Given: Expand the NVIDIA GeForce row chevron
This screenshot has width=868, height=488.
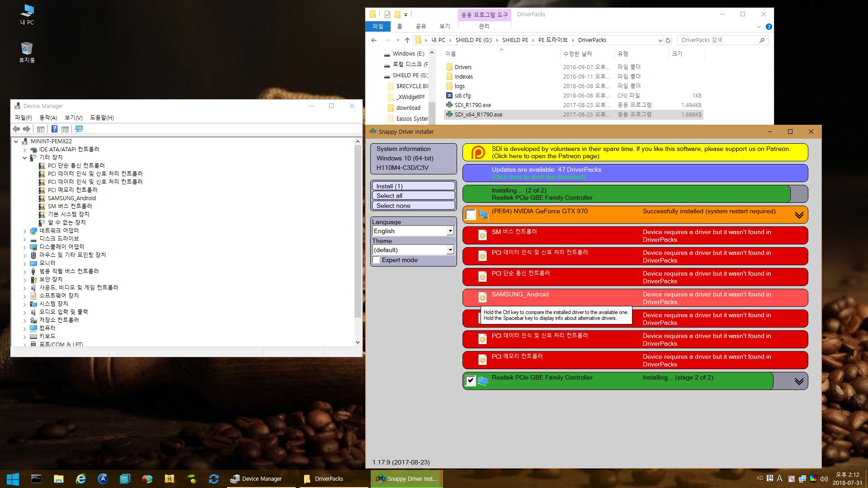Looking at the screenshot, I should [799, 215].
